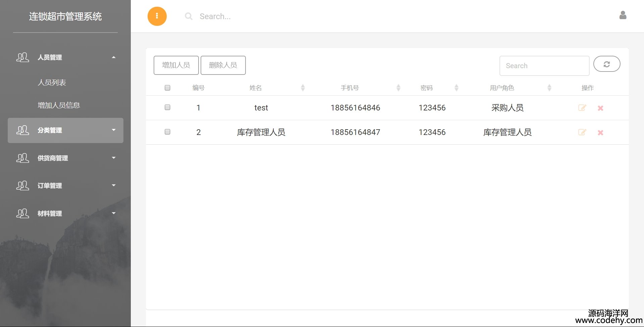Viewport: 644px width, 327px height.
Task: Delete the 库存管理人员 row
Action: click(x=600, y=133)
